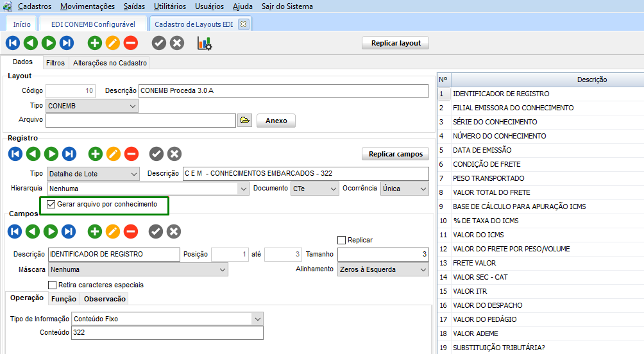The image size is (644, 354).
Task: Go to last record in top Layout toolbar
Action: point(67,43)
